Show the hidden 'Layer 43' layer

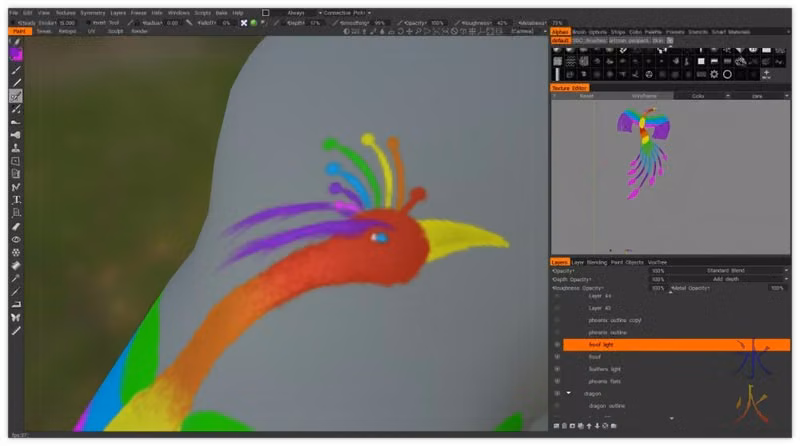point(557,308)
